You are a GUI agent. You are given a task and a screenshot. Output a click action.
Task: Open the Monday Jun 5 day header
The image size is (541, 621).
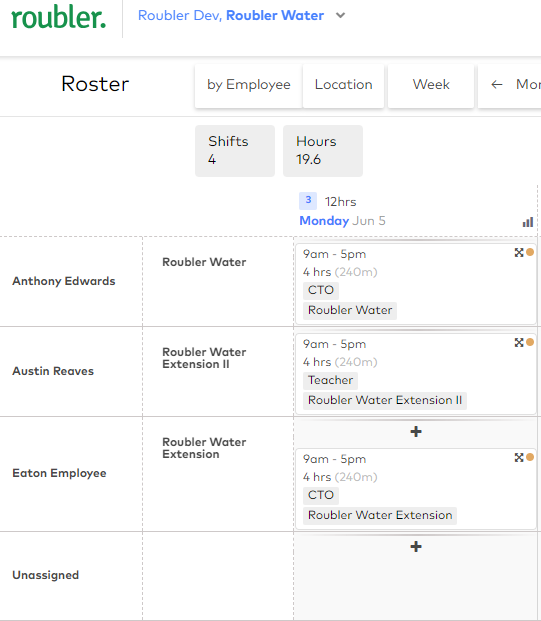click(342, 221)
